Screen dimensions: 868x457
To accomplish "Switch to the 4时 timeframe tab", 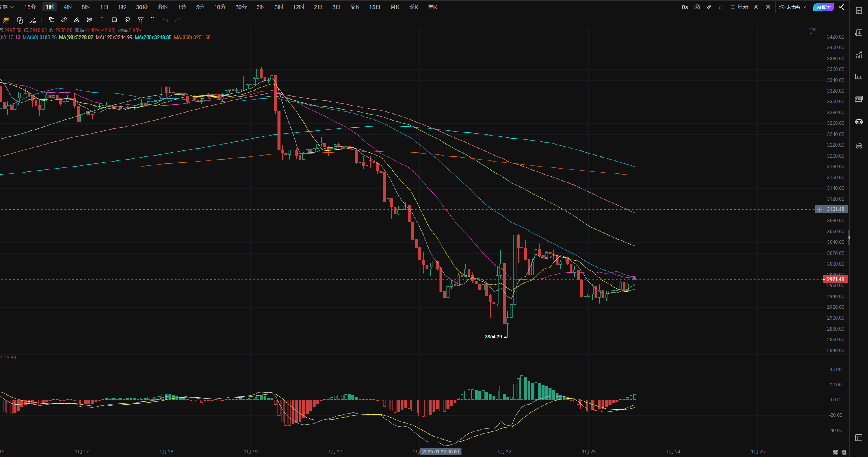I will pyautogui.click(x=68, y=7).
